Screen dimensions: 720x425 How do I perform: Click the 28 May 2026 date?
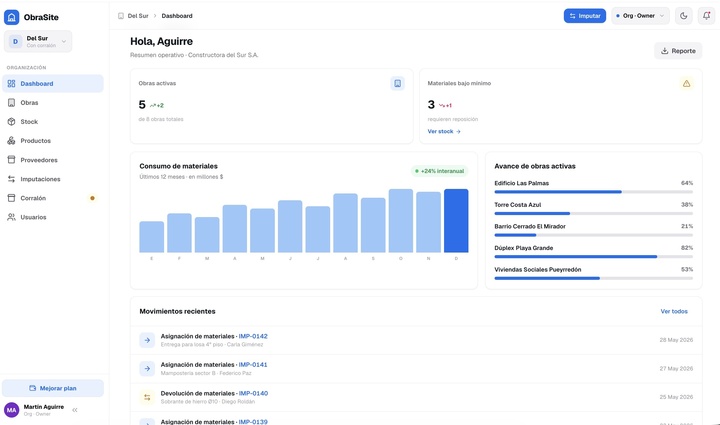pyautogui.click(x=676, y=340)
